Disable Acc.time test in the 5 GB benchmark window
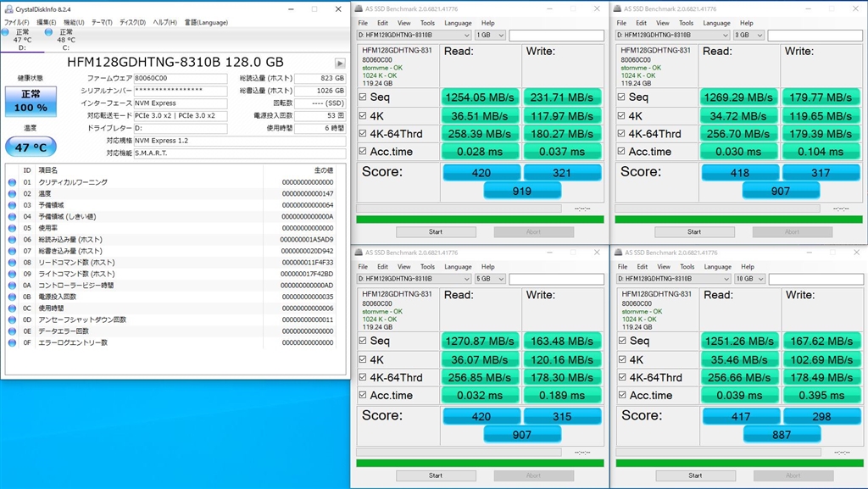Viewport: 868px width, 489px height. [x=363, y=395]
